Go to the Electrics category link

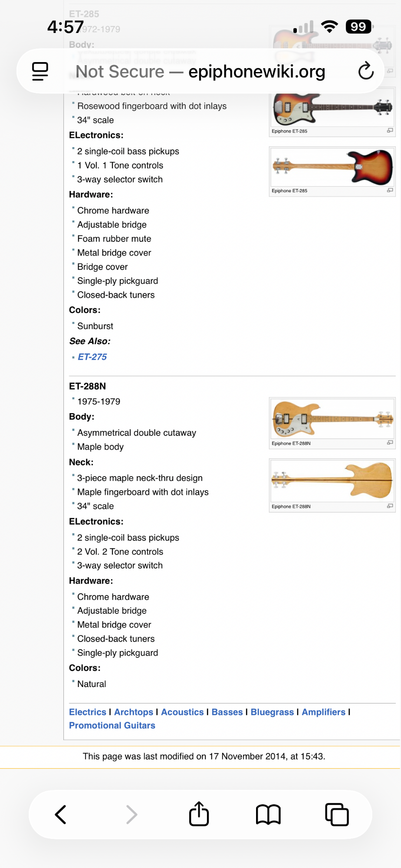point(88,712)
